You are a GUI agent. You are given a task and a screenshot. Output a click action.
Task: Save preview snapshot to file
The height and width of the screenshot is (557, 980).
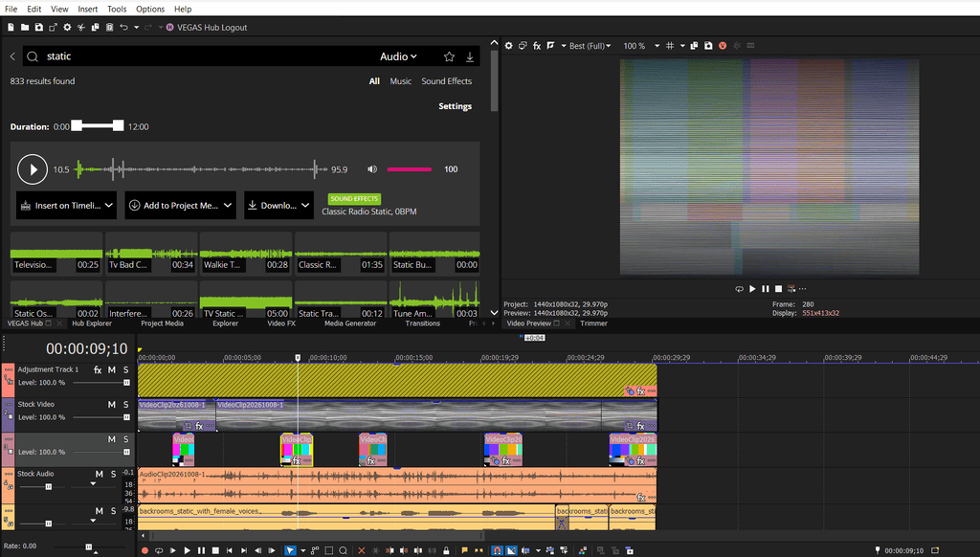(708, 46)
